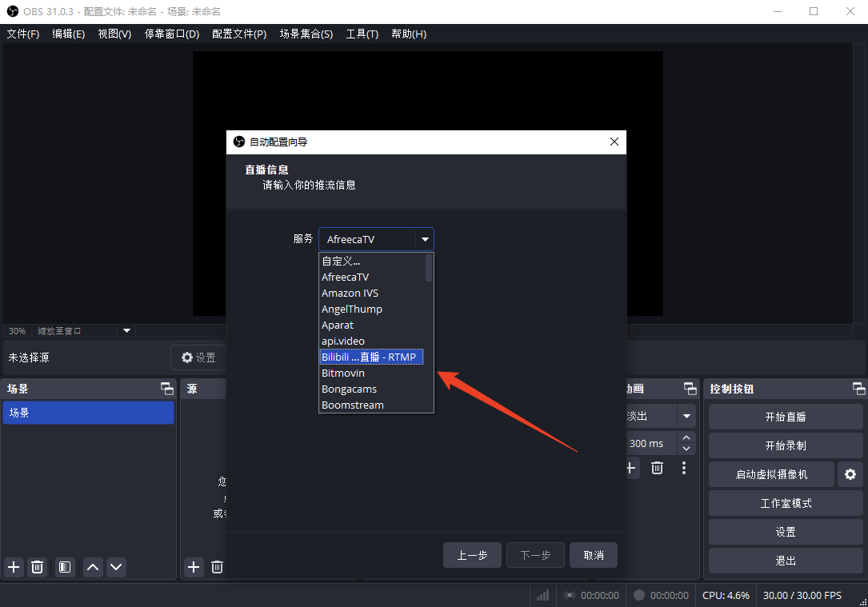Select Bilibili 直播 - RTMP service entry
This screenshot has width=868, height=607.
(x=371, y=357)
